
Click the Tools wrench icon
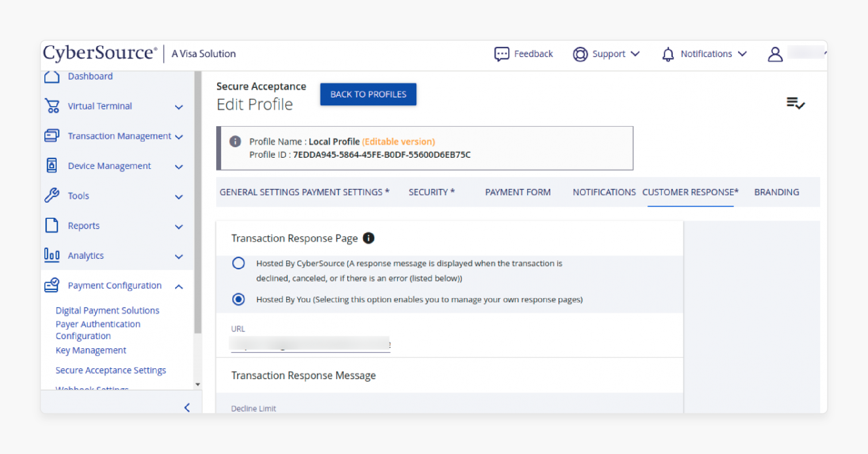(x=52, y=195)
